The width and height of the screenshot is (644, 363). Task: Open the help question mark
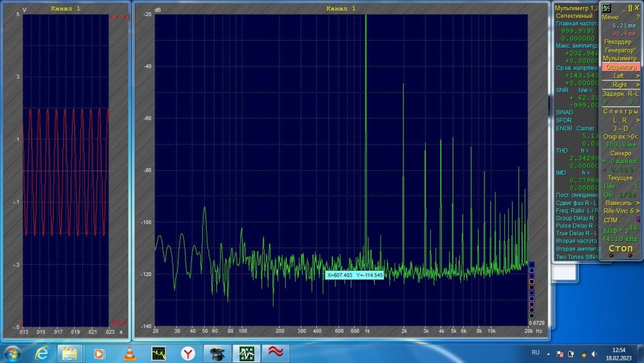(x=638, y=17)
